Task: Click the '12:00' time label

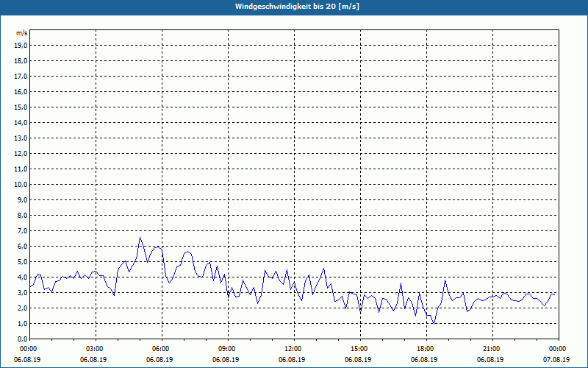Action: (x=293, y=349)
